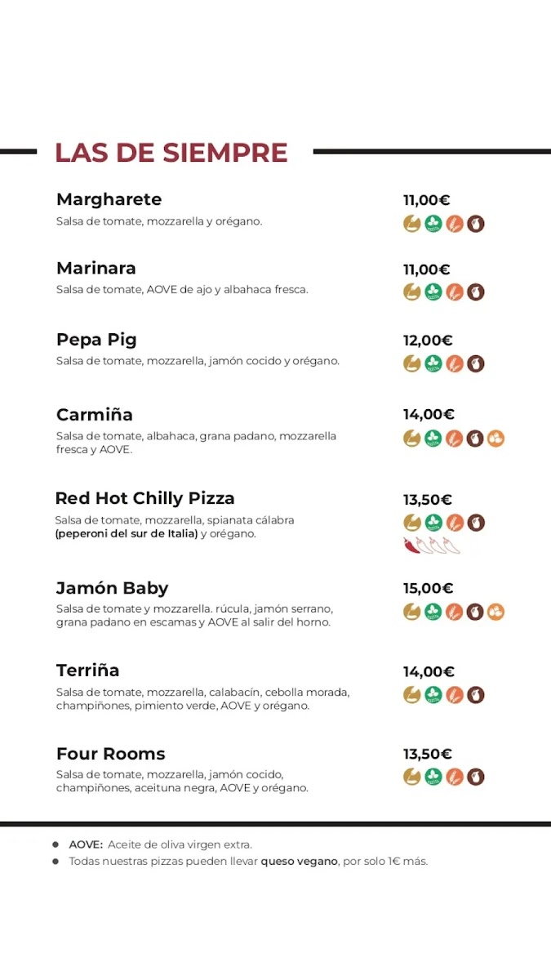Click the orange eggs icon for Carmiña
This screenshot has width=551, height=980.
click(x=496, y=439)
